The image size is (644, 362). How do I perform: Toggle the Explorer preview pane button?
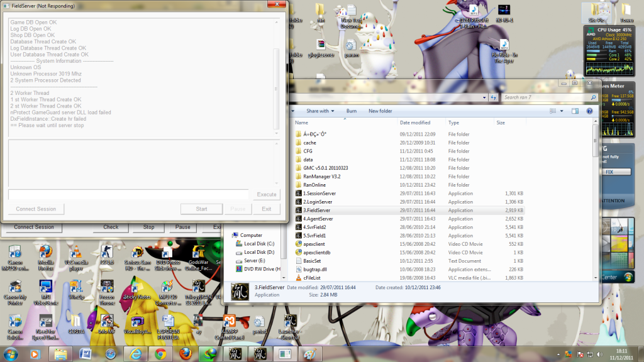tap(575, 111)
